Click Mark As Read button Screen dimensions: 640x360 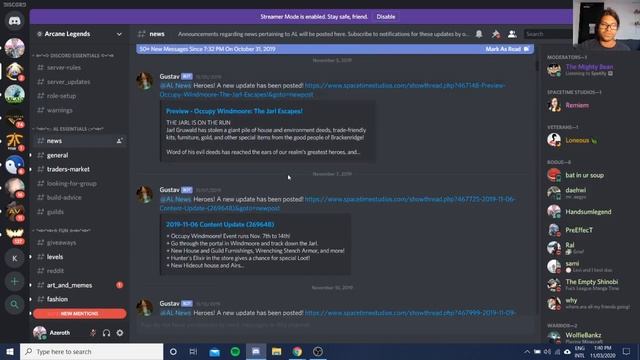507,49
